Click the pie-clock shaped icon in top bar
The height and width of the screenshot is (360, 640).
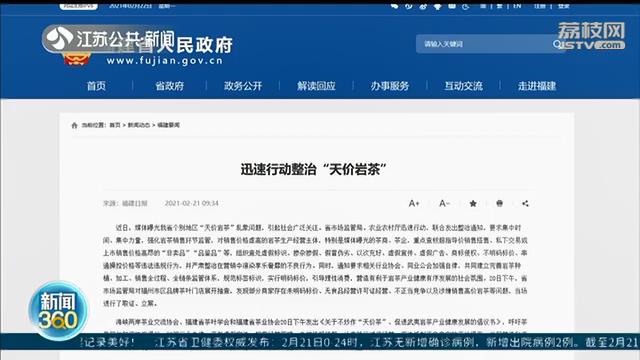[x=466, y=7]
